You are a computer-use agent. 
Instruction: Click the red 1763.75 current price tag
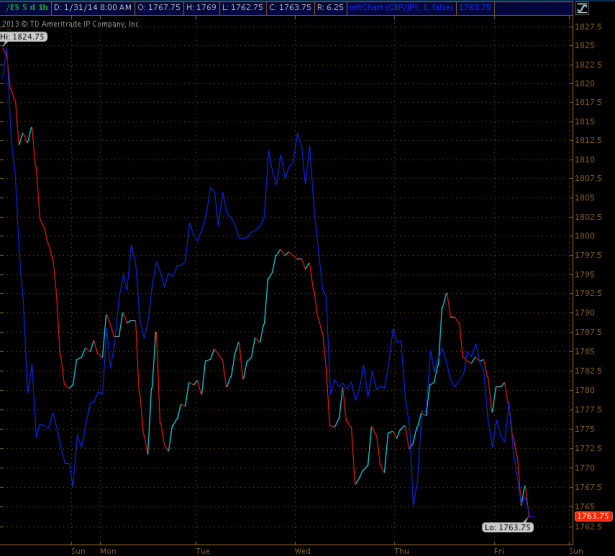[593, 516]
